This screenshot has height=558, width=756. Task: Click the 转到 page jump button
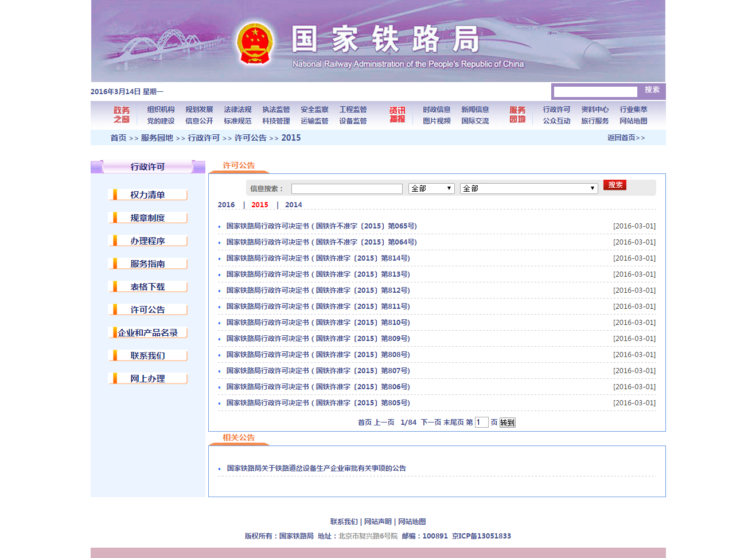click(x=508, y=423)
